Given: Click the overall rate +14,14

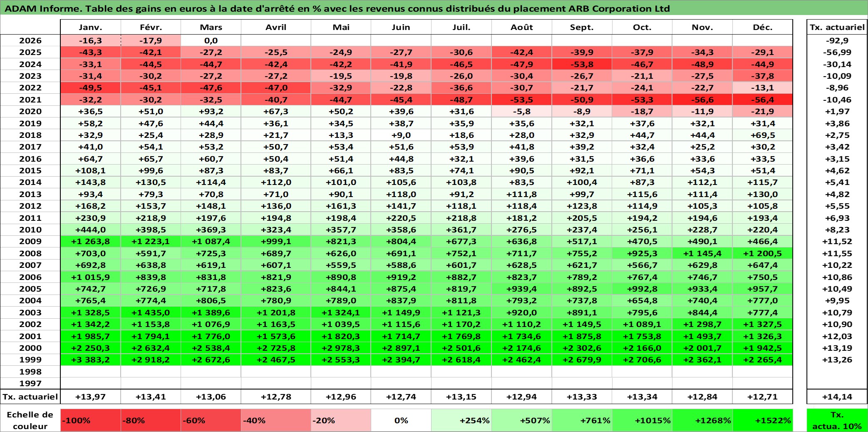Looking at the screenshot, I should (837, 397).
